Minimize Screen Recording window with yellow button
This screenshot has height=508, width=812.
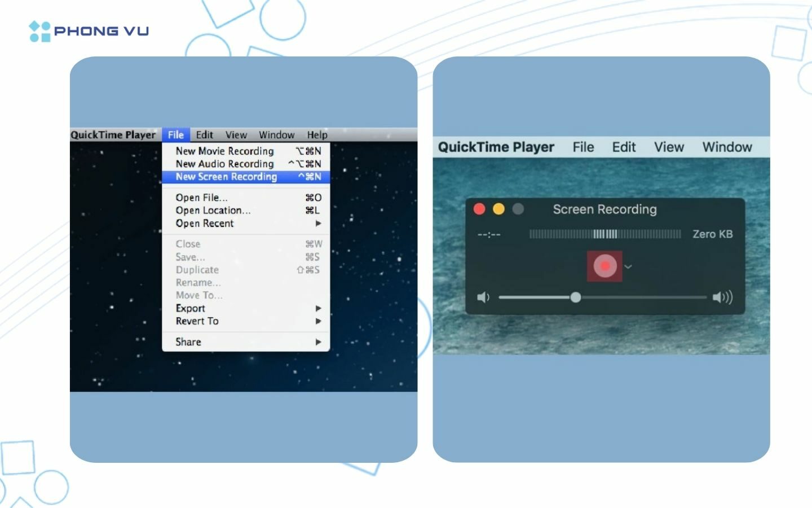498,209
